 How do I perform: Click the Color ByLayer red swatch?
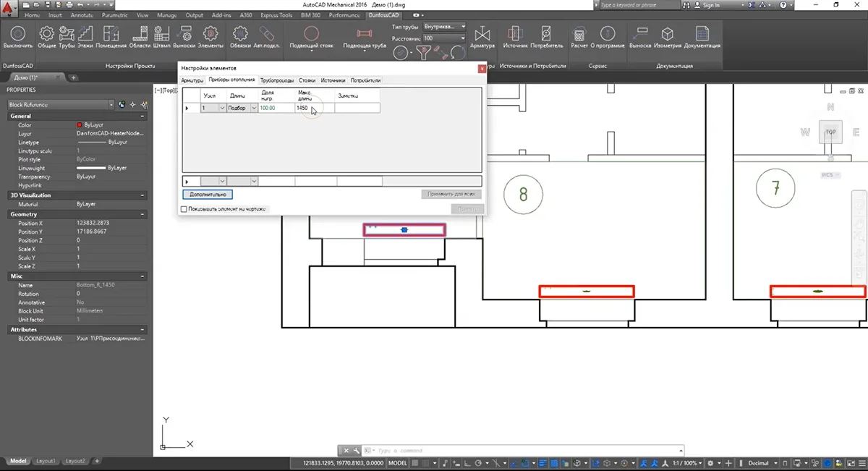point(80,125)
